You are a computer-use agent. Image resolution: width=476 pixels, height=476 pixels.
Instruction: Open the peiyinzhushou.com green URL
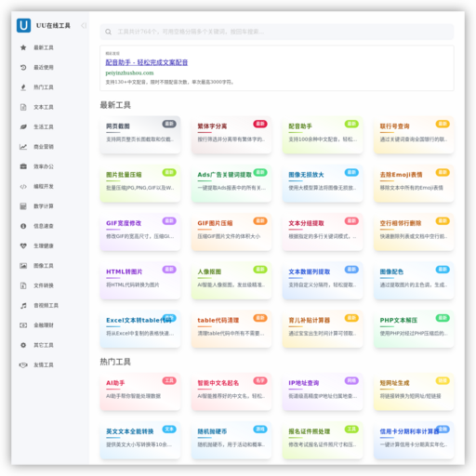coord(129,73)
